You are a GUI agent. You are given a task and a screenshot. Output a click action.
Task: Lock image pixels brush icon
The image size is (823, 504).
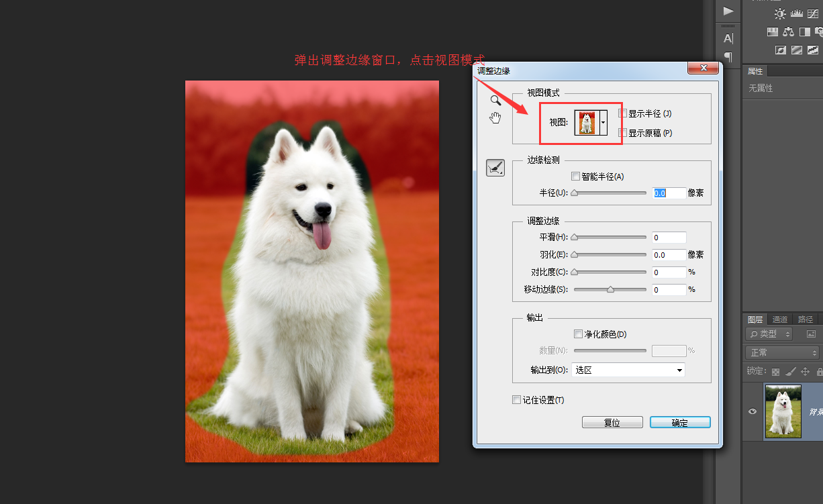[791, 371]
